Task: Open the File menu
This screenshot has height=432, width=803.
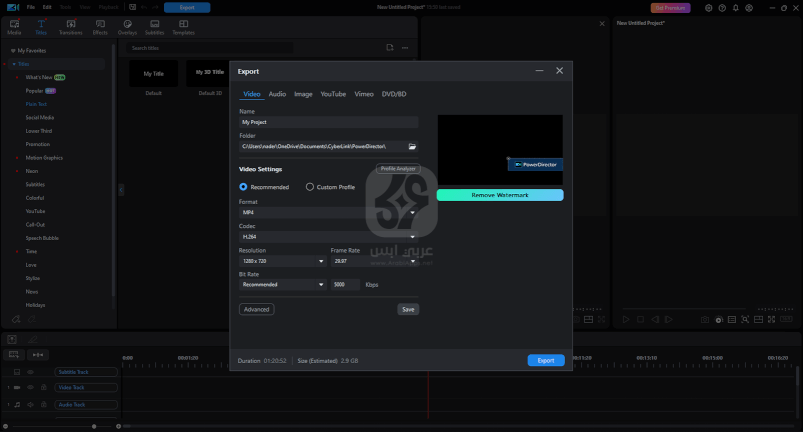Action: (31, 7)
